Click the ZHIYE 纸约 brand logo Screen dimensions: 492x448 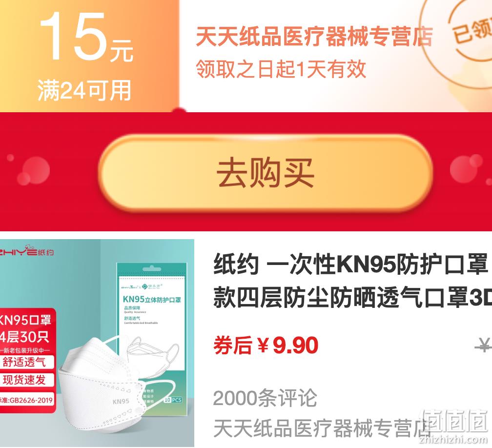[27, 251]
